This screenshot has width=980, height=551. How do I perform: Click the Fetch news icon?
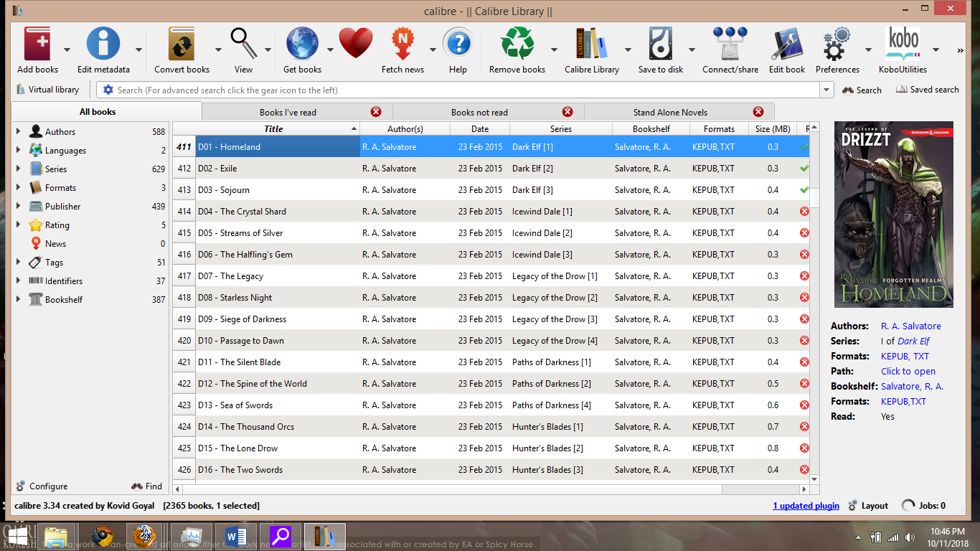402,44
